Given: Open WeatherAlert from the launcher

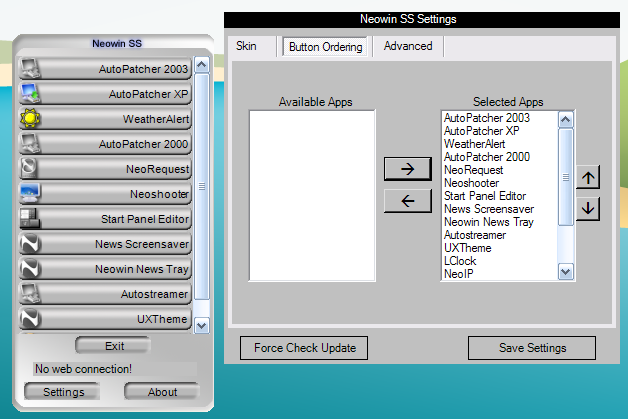Looking at the screenshot, I should 105,119.
